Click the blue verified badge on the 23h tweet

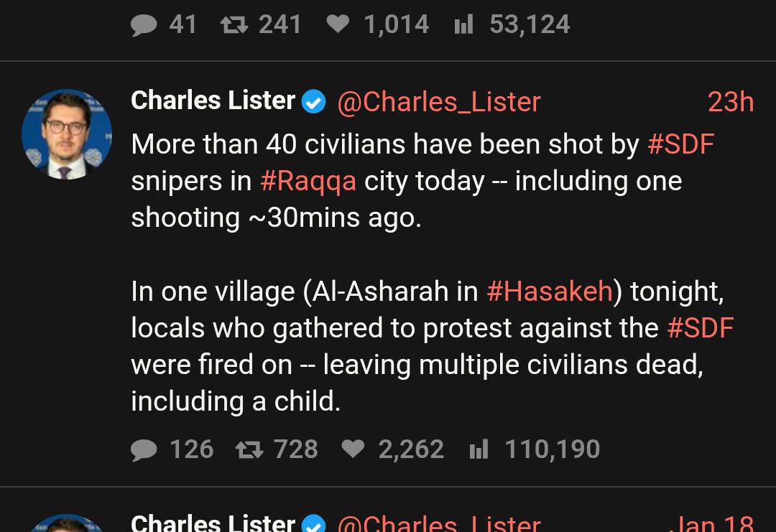313,102
